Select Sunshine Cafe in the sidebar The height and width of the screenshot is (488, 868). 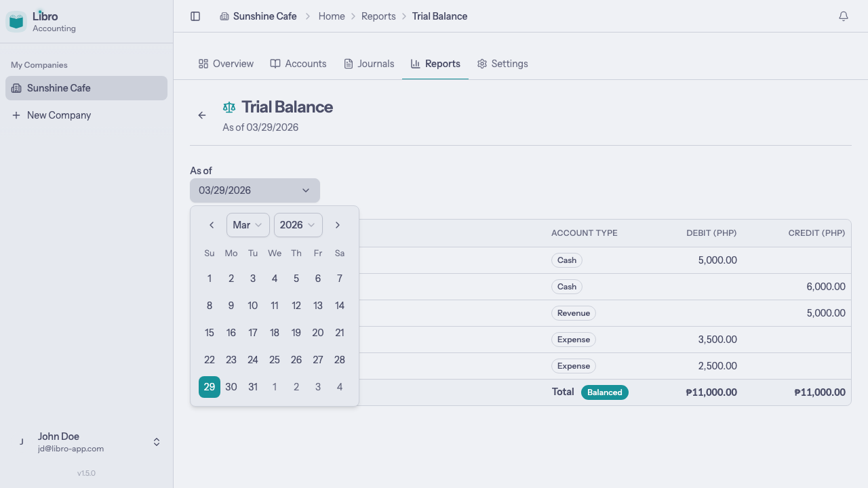pos(86,88)
